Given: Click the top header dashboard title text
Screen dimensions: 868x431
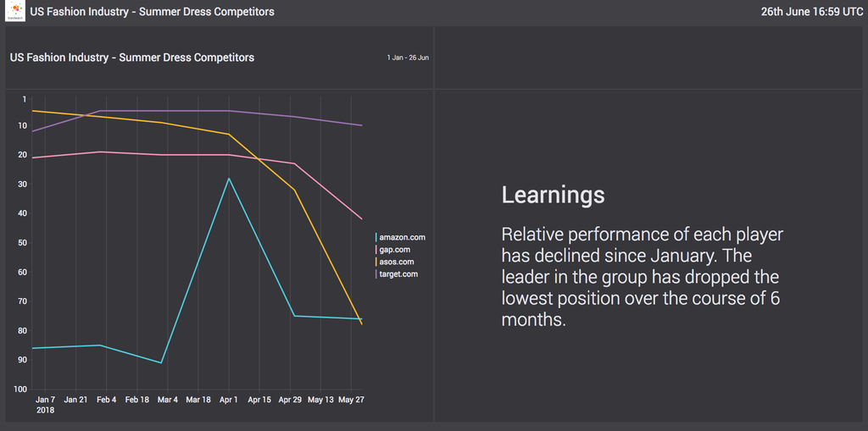Looking at the screenshot, I should coord(152,12).
